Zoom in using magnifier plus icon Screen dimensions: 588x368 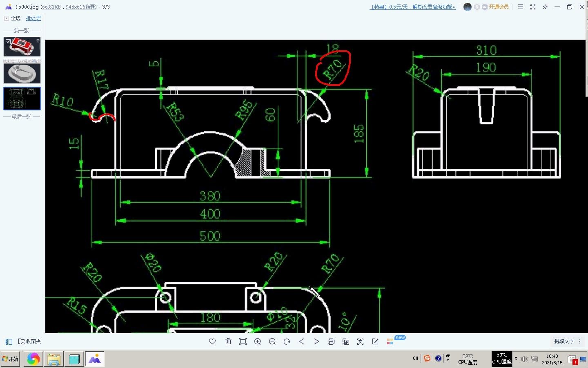(258, 341)
